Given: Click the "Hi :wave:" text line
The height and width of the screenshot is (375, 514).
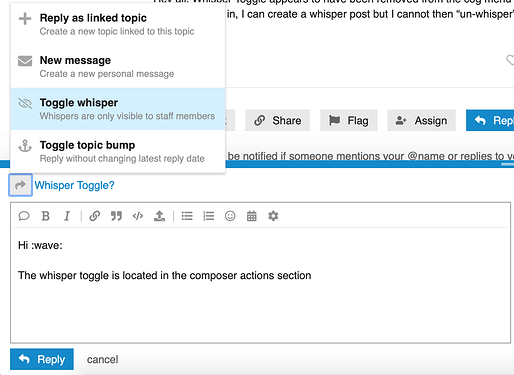Looking at the screenshot, I should tap(40, 245).
